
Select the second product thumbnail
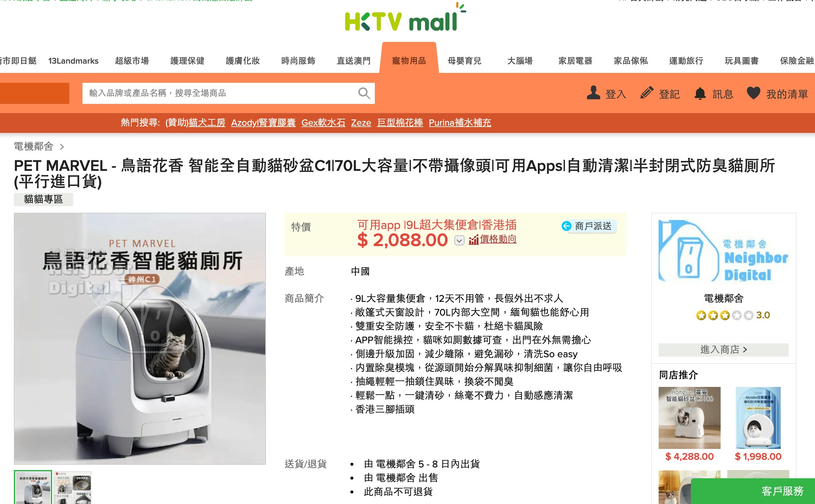(72, 487)
